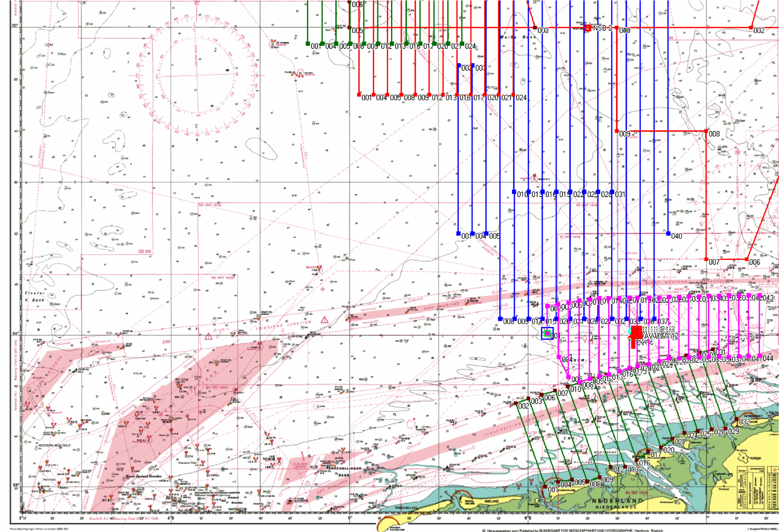Click the DW deep water route label
Screen dimensions: 779x532
click(167, 342)
